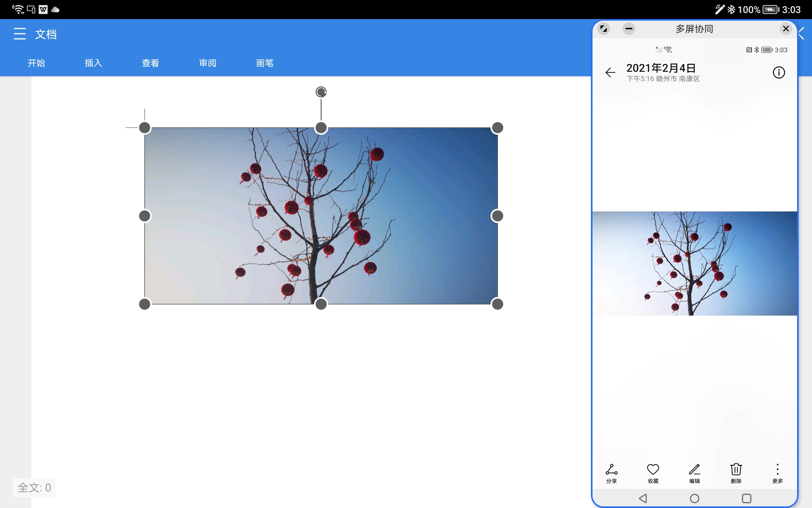Open the hamburger menu next to 文档

20,34
